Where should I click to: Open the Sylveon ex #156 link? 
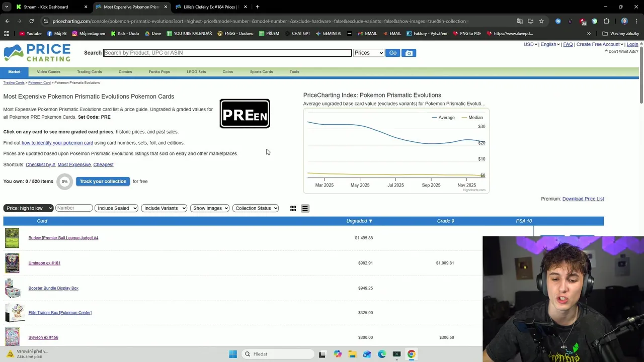coord(43,337)
